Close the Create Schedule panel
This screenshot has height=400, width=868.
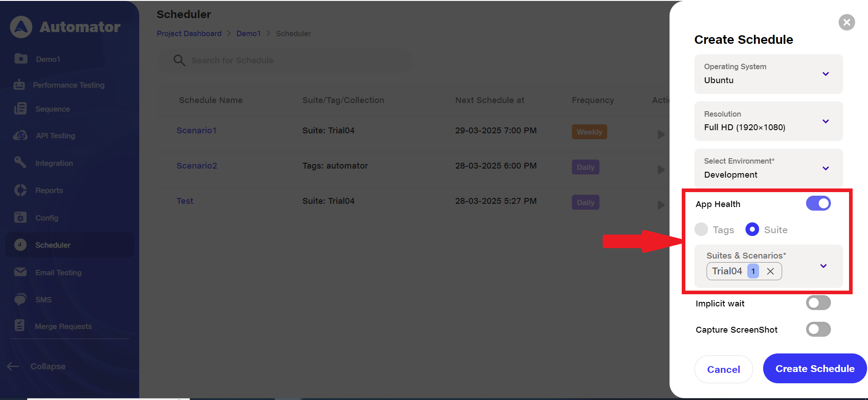(x=847, y=22)
